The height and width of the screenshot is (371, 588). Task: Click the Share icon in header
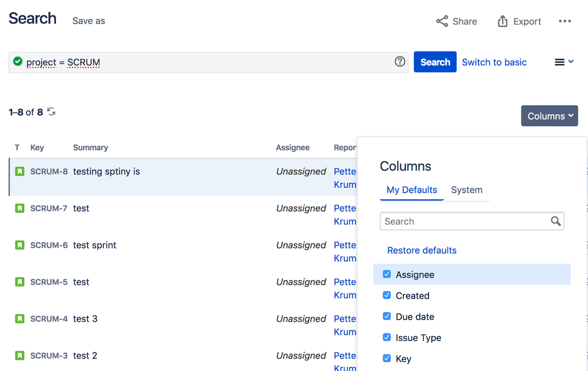(442, 21)
